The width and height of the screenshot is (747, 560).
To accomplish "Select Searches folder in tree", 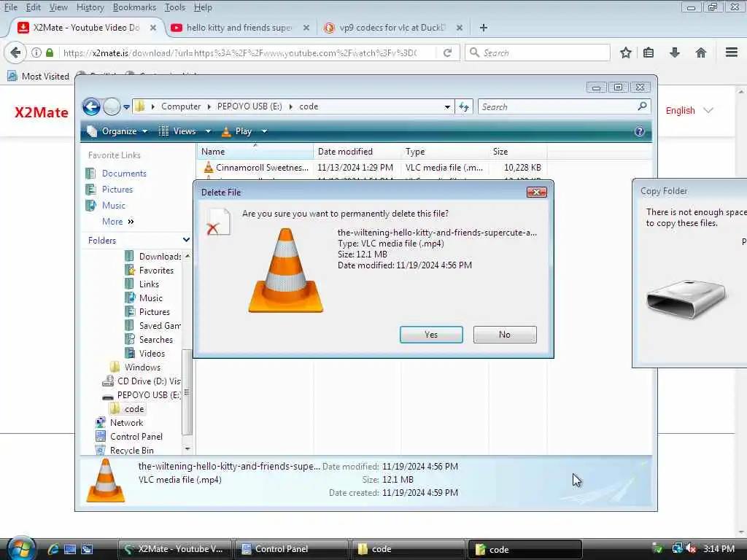I will [149, 340].
